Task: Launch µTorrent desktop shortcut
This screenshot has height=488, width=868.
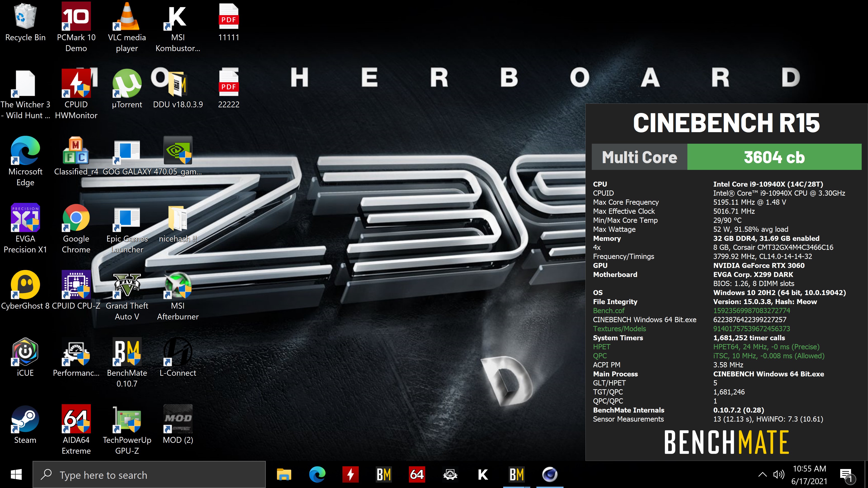Action: point(127,89)
